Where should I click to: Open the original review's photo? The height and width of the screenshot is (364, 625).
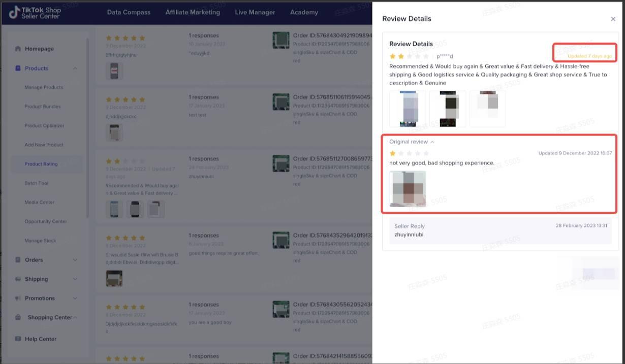[408, 189]
